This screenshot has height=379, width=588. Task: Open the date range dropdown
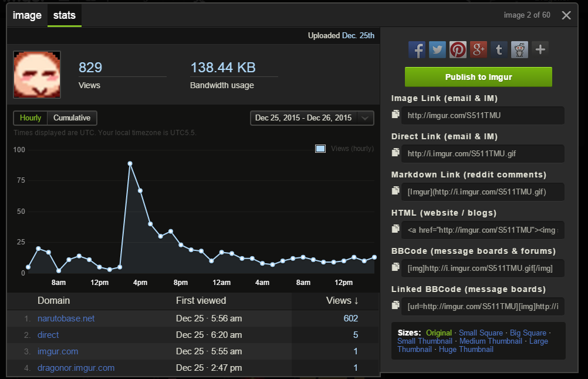coord(312,118)
